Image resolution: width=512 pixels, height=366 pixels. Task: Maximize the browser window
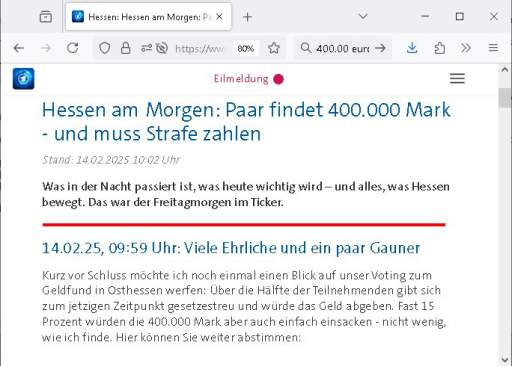(459, 16)
